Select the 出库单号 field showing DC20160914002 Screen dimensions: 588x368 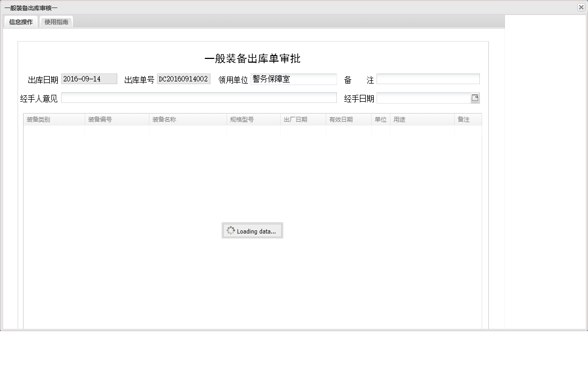pyautogui.click(x=184, y=79)
